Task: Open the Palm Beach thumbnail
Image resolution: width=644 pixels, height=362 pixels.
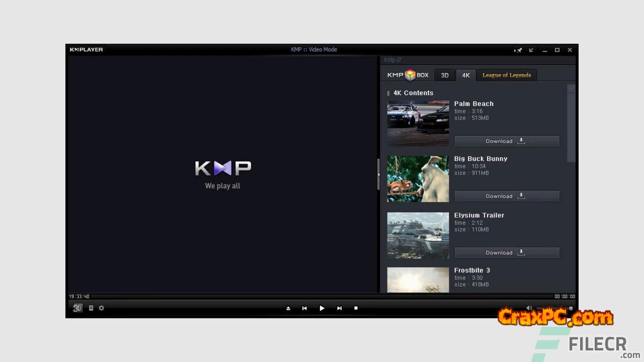Action: coord(418,123)
